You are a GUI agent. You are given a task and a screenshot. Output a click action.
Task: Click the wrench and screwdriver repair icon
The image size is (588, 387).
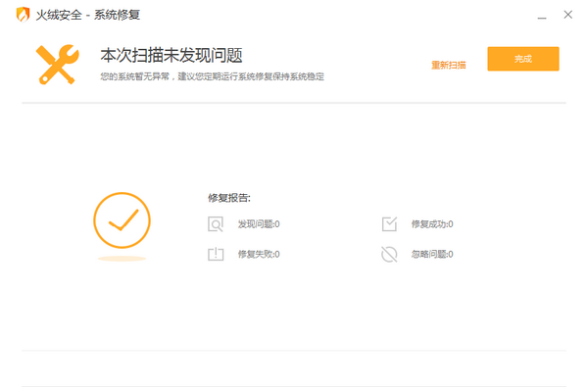click(58, 65)
